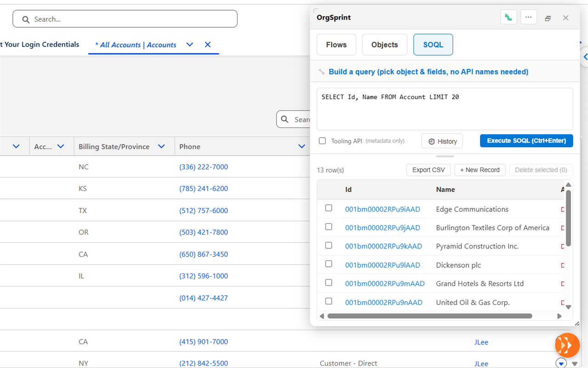The height and width of the screenshot is (368, 588).
Task: Open the leftmost column header chevron
Action: click(16, 146)
